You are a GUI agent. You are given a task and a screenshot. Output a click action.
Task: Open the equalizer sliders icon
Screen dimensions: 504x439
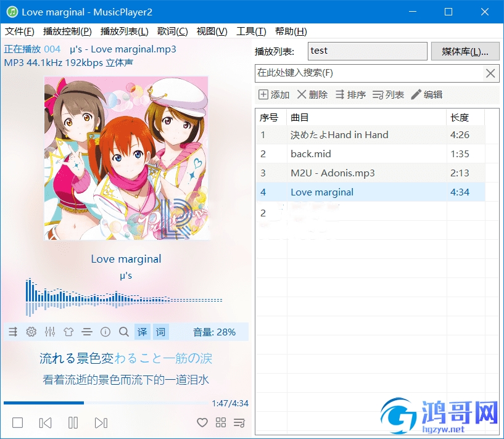point(50,332)
